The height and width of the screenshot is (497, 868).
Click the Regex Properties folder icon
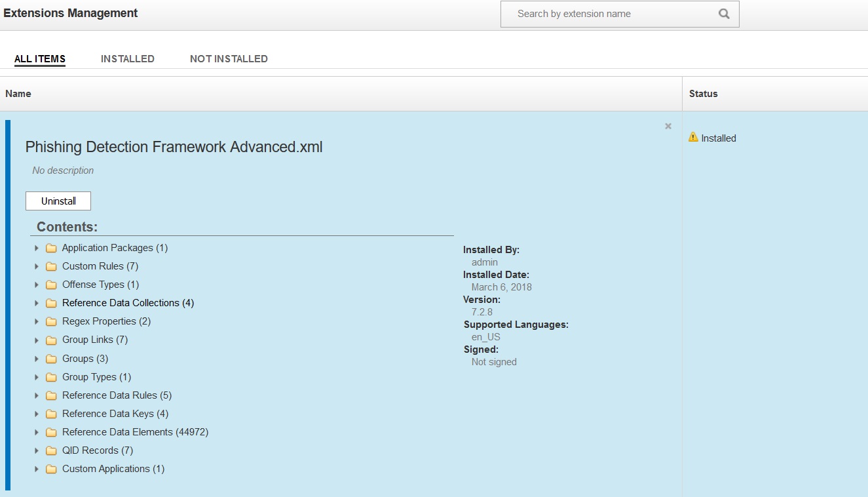tap(51, 322)
